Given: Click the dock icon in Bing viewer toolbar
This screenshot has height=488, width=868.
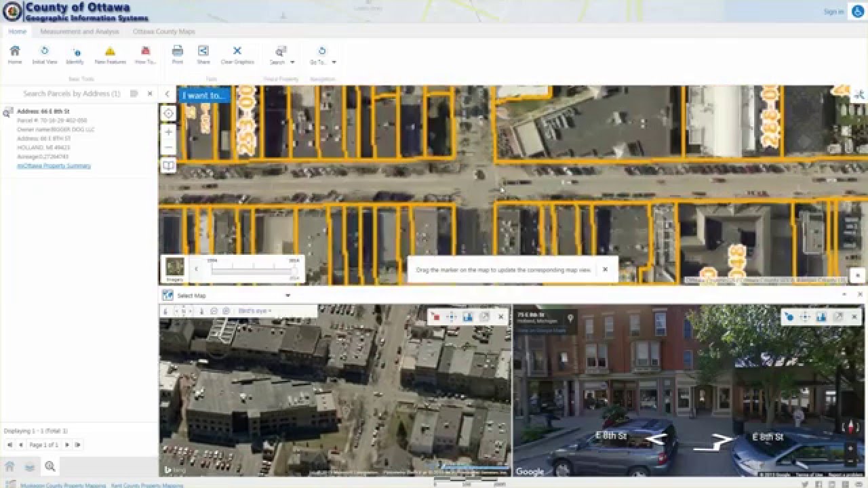Looking at the screenshot, I should click(x=468, y=317).
